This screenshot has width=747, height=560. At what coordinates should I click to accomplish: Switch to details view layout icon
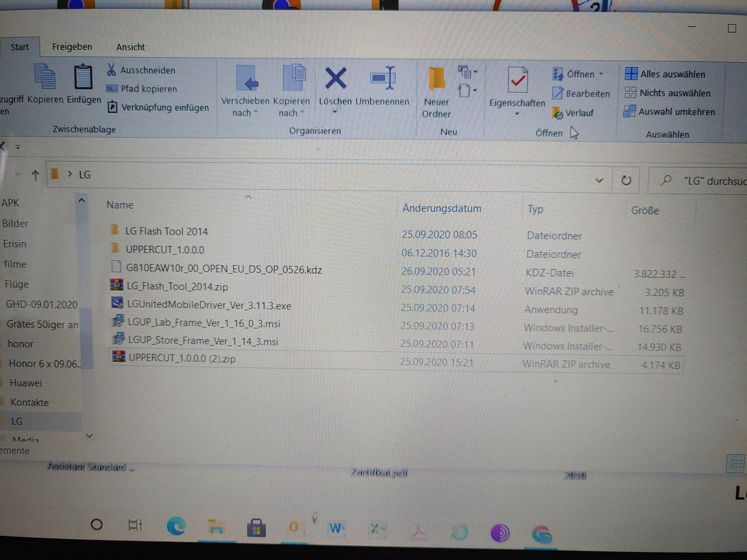735,464
